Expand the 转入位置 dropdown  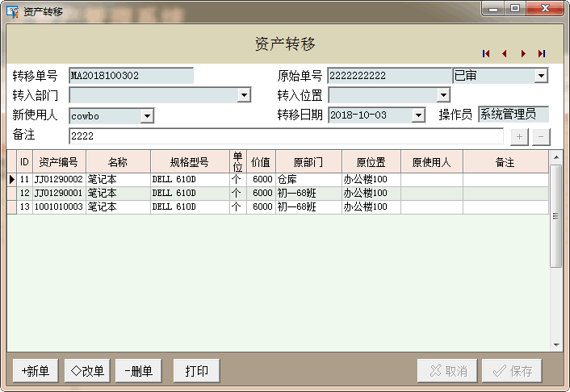click(443, 95)
